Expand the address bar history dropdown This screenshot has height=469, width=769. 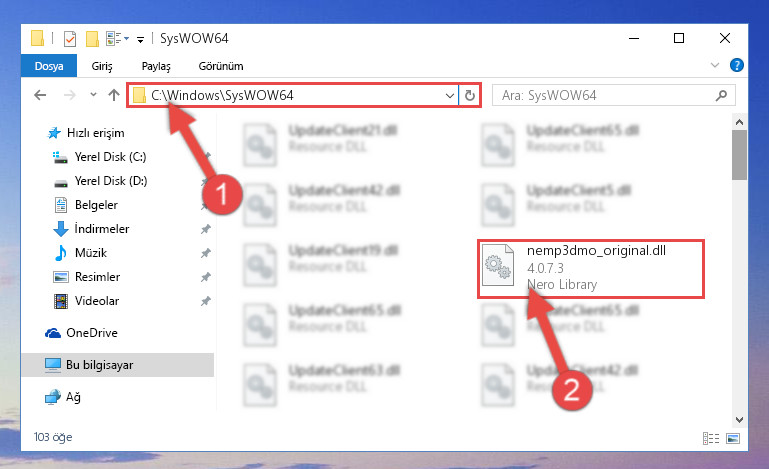click(449, 96)
